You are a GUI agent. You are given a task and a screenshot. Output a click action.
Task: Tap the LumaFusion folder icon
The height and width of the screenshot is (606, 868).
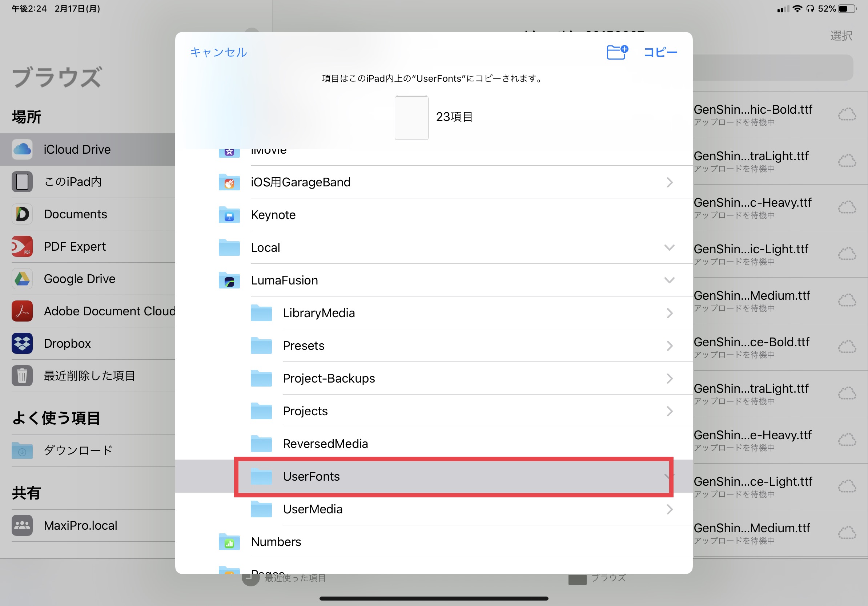click(229, 280)
